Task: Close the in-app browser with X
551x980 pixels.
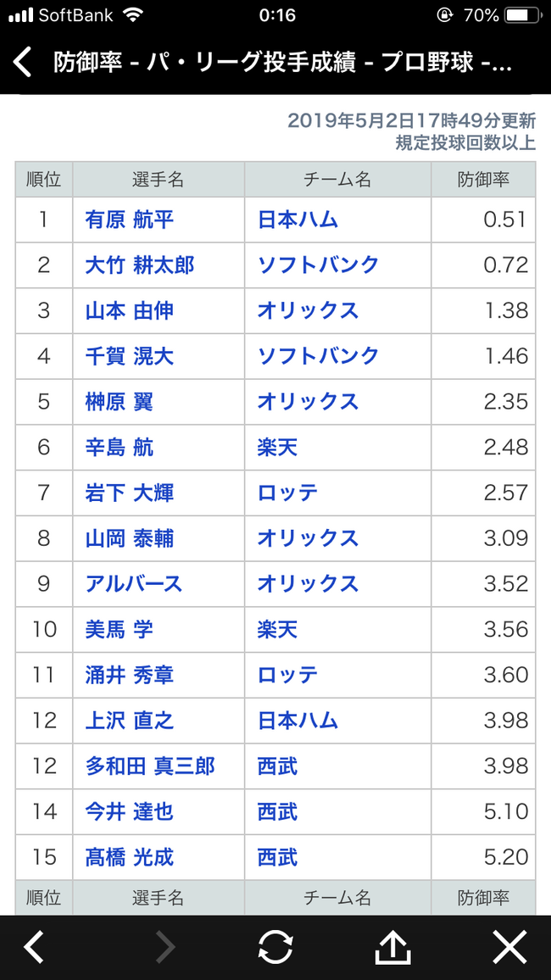Action: [509, 947]
